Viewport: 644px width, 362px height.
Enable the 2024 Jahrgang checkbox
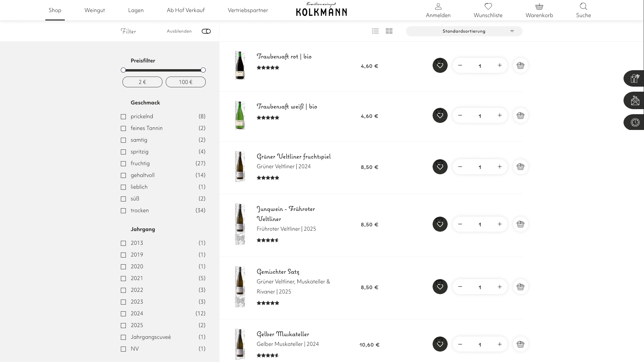pos(123,314)
